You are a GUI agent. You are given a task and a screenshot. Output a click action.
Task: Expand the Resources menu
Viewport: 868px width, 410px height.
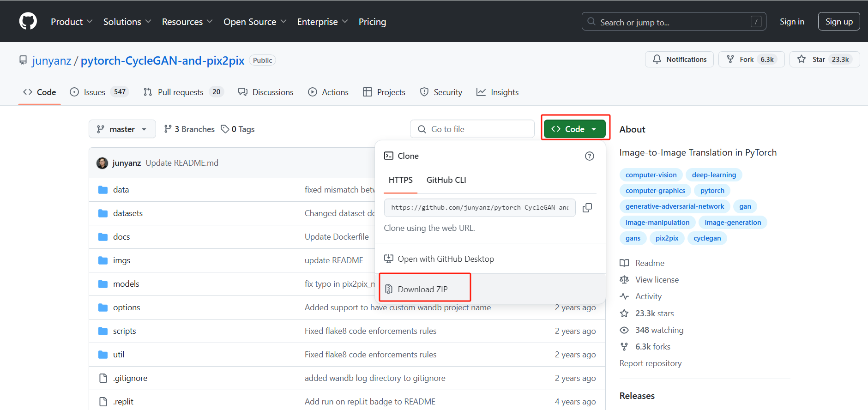pyautogui.click(x=187, y=22)
